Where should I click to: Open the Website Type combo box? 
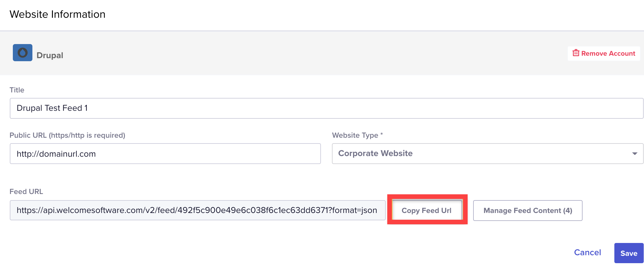488,154
